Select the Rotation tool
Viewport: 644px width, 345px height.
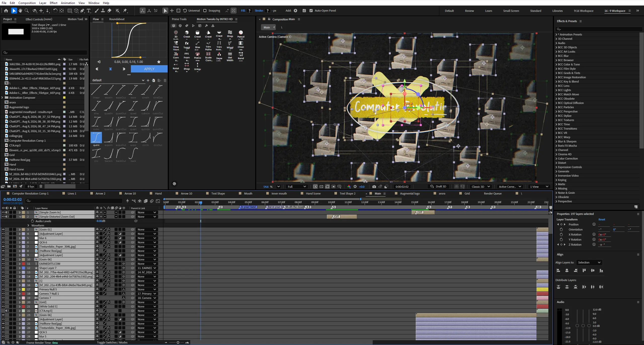(x=55, y=11)
